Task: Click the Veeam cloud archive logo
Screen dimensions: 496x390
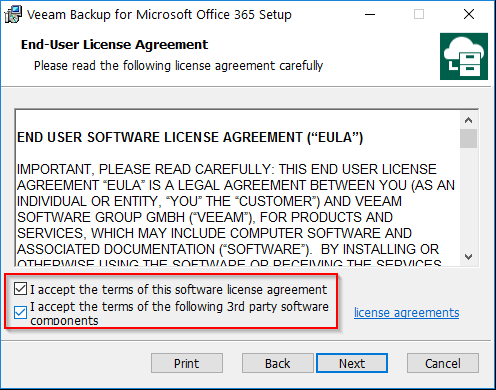Action: click(x=464, y=56)
